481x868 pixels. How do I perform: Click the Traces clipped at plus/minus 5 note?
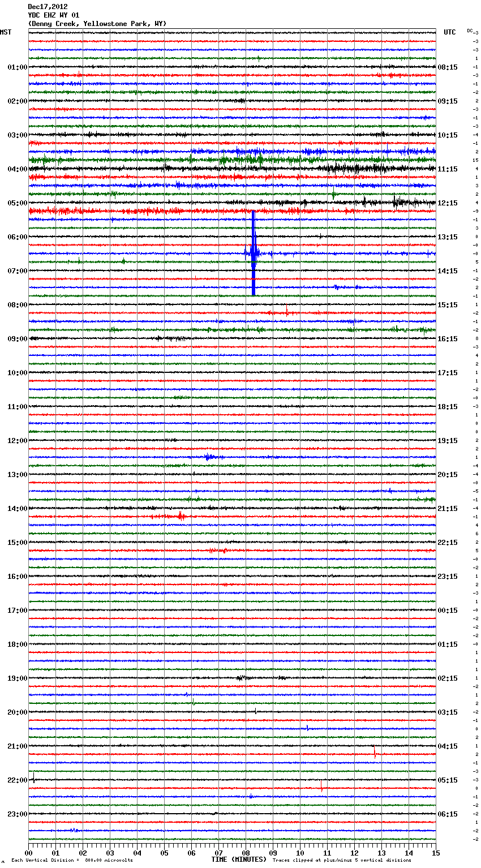click(342, 860)
